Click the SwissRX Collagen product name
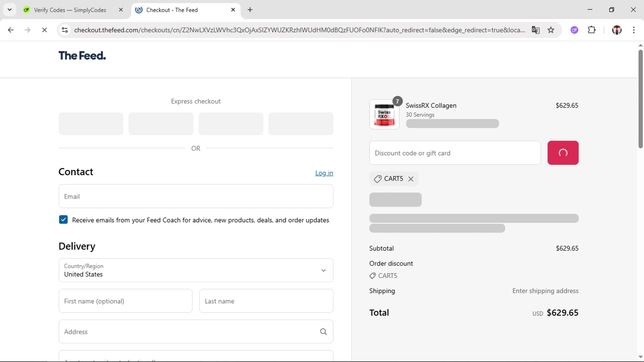This screenshot has width=644, height=362. [x=431, y=106]
